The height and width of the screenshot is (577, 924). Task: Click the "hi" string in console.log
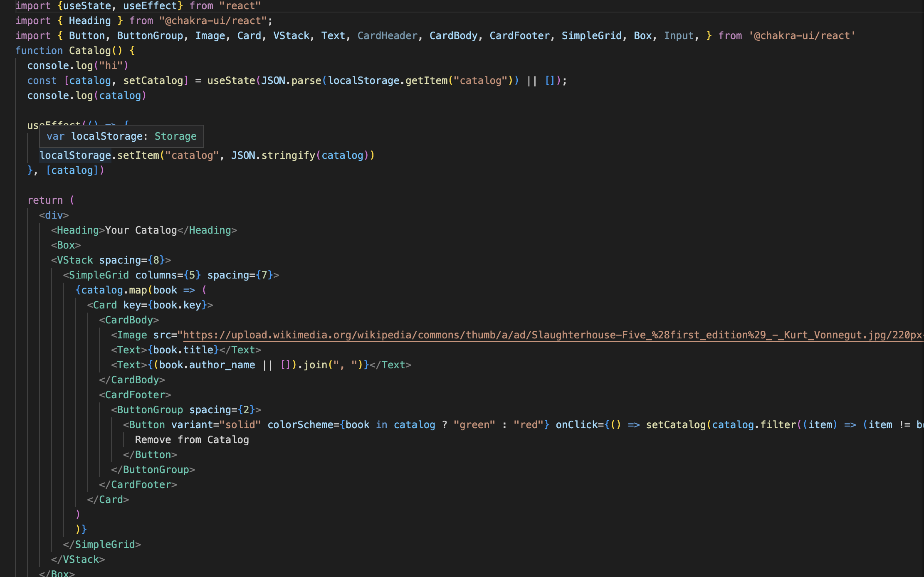click(x=111, y=66)
